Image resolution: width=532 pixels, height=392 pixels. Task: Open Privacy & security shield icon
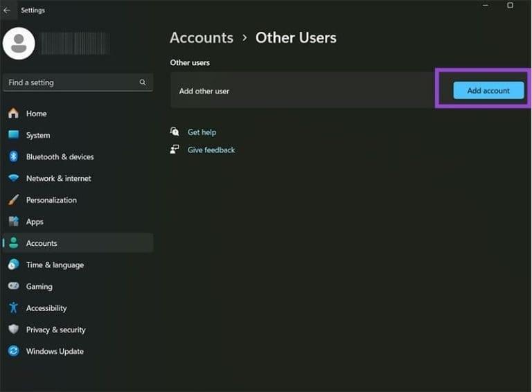[13, 330]
